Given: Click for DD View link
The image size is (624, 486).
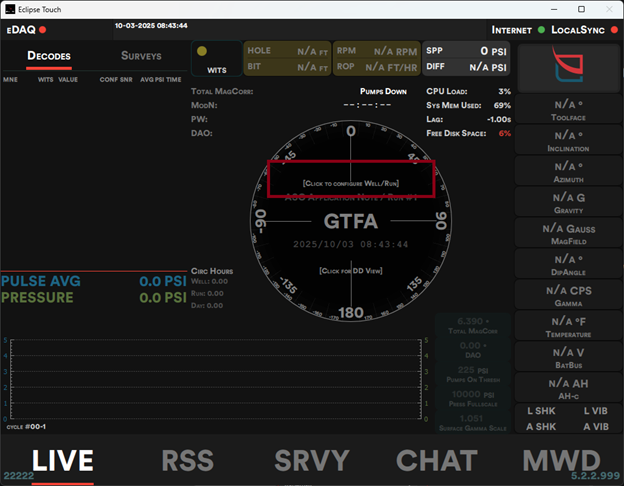Looking at the screenshot, I should point(350,271).
